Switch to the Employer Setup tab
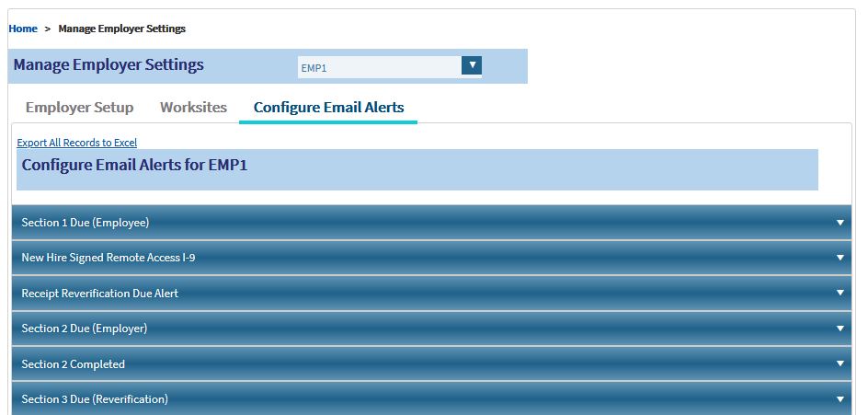Screen dimensions: 868x415 [79, 108]
